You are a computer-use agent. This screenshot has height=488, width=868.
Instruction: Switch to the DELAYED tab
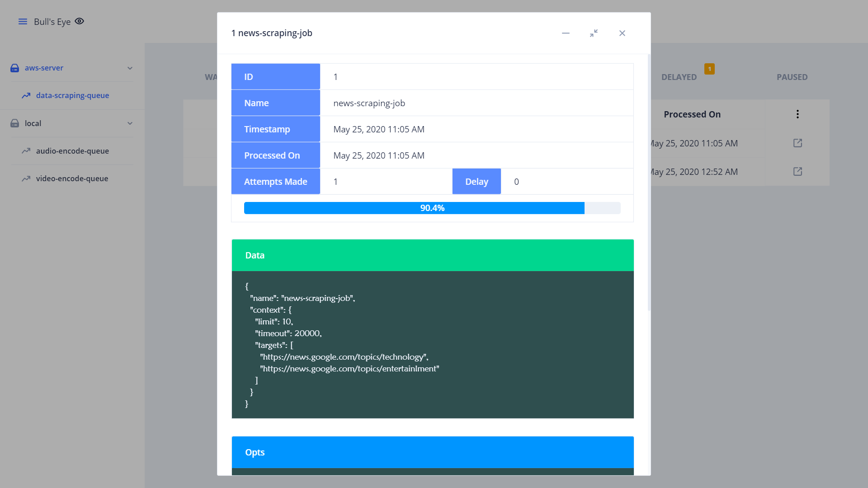point(679,77)
